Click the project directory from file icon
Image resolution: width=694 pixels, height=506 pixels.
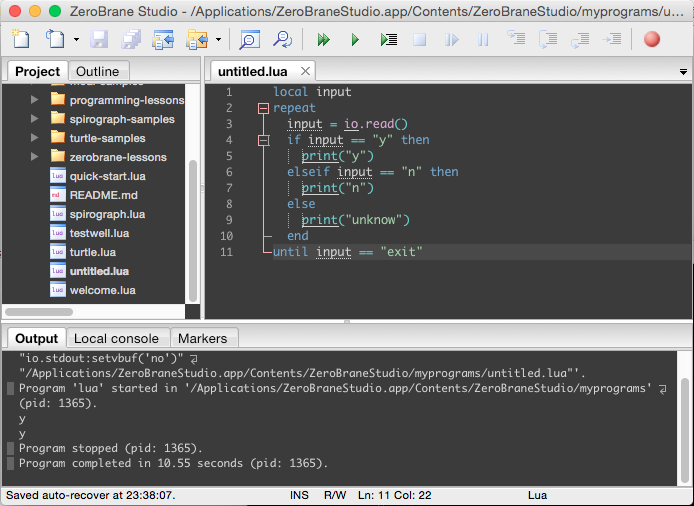pos(163,39)
